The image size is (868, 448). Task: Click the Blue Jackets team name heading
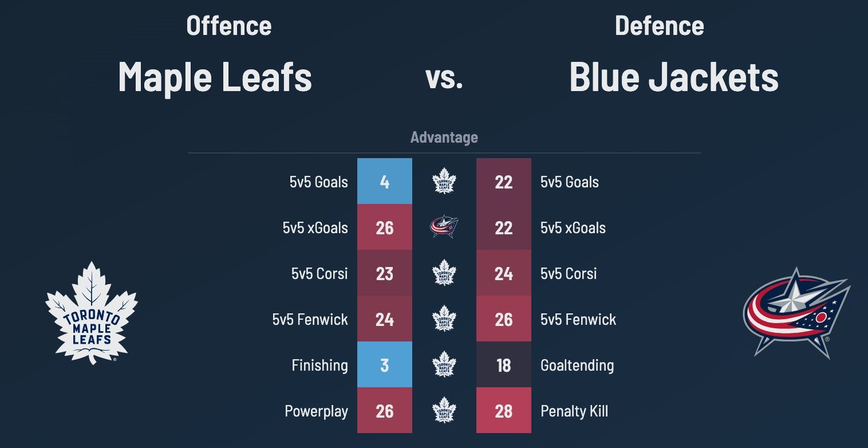(x=674, y=77)
